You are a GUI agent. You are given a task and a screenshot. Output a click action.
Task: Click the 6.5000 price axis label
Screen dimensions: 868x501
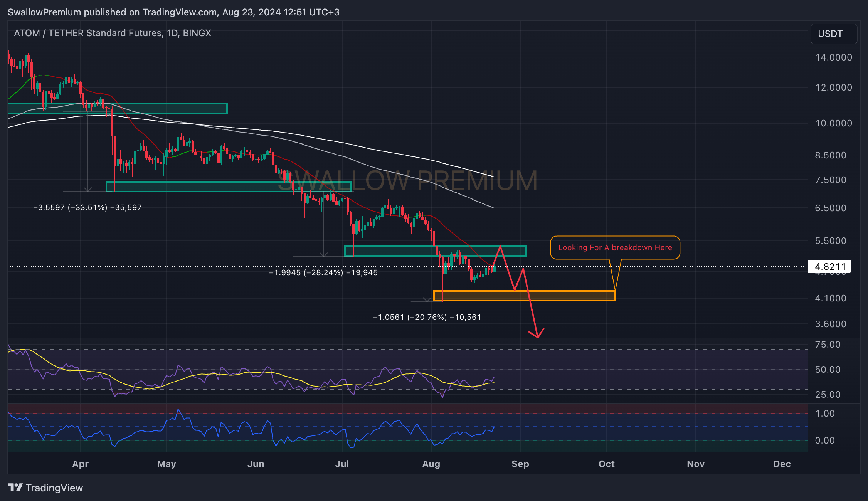831,208
